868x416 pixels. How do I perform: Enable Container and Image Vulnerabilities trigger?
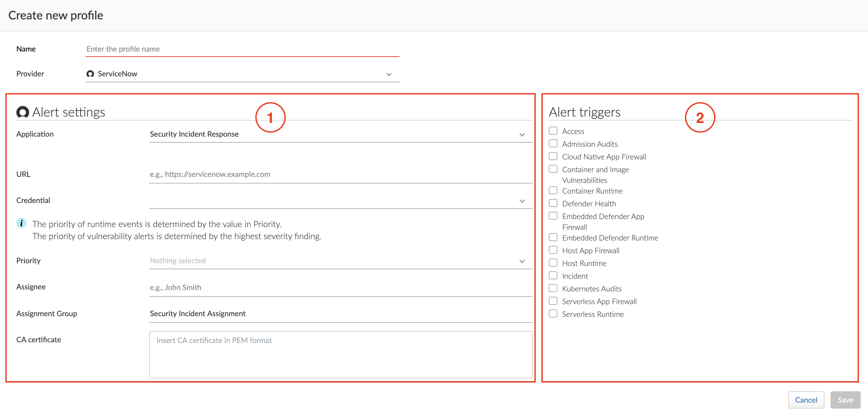553,169
